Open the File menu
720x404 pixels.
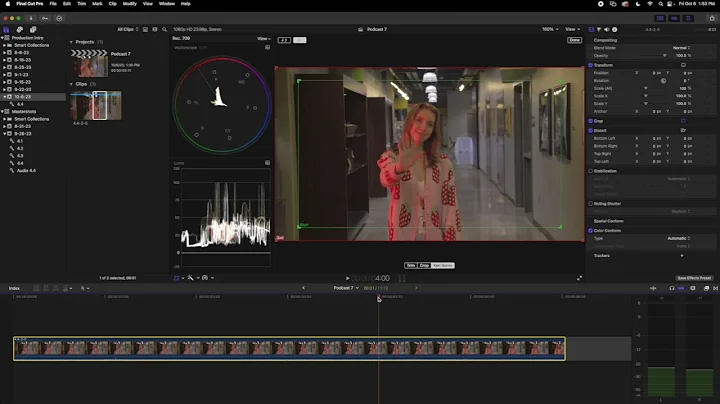(x=53, y=4)
